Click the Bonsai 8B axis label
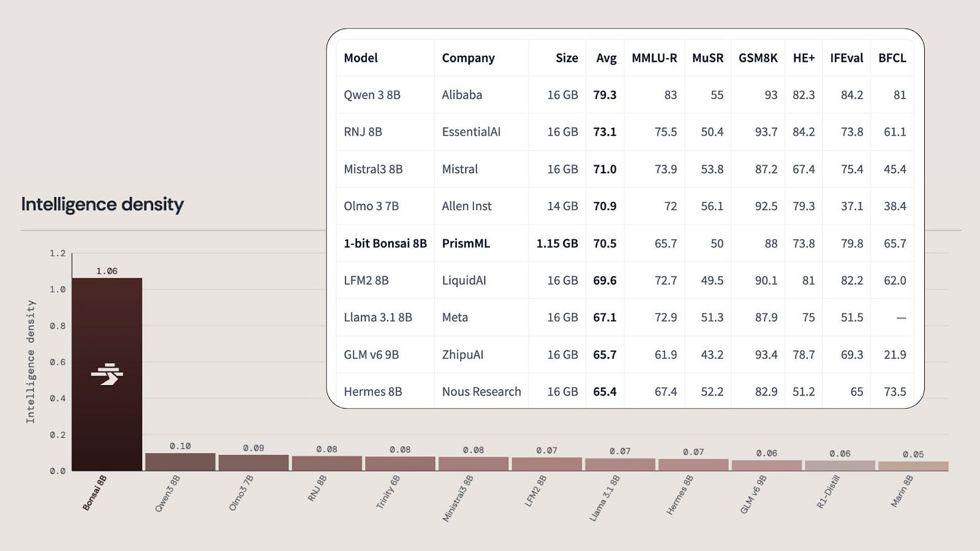The image size is (980, 551). [x=94, y=493]
